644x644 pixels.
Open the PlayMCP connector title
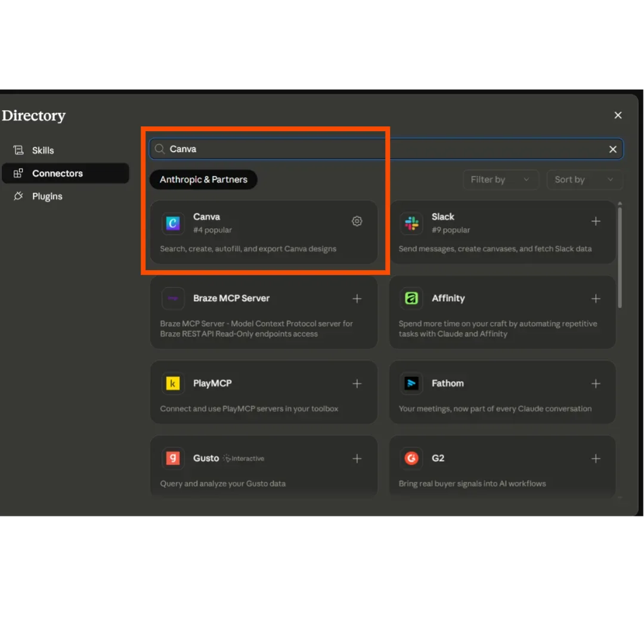click(x=212, y=383)
